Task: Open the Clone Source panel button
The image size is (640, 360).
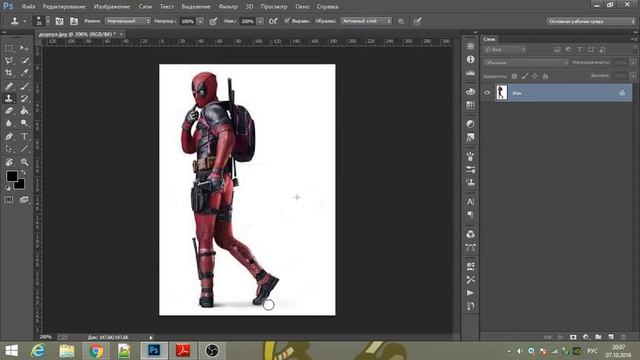Action: click(x=74, y=21)
